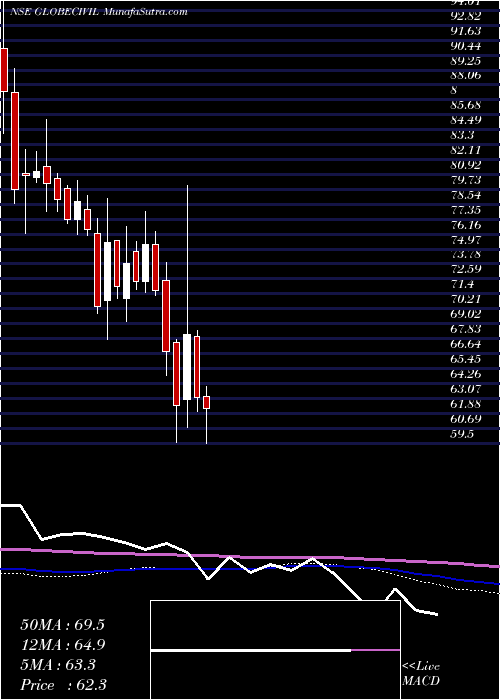Pick the 85.68 price axis value
This screenshot has width=500, height=700.
pos(466,105)
